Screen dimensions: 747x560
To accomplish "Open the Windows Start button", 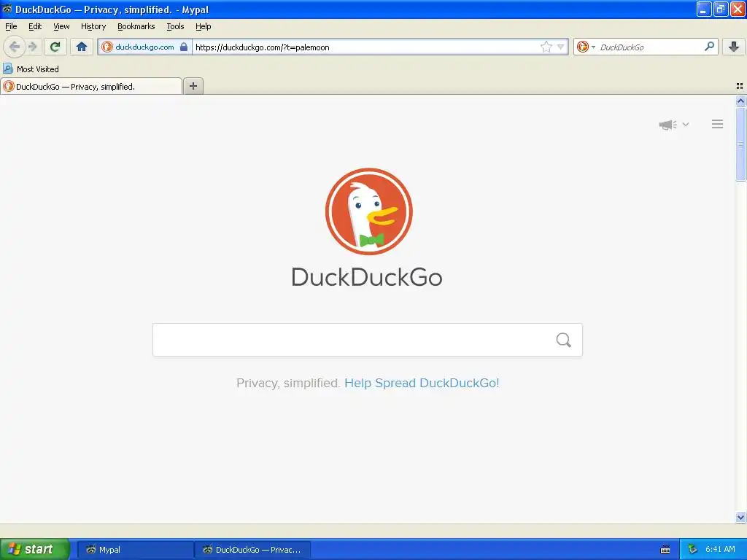I will pyautogui.click(x=35, y=549).
